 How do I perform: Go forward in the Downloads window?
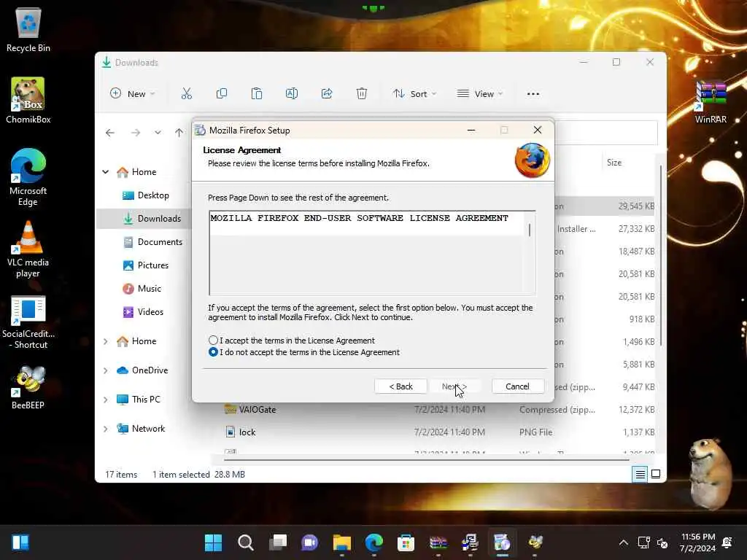[136, 133]
